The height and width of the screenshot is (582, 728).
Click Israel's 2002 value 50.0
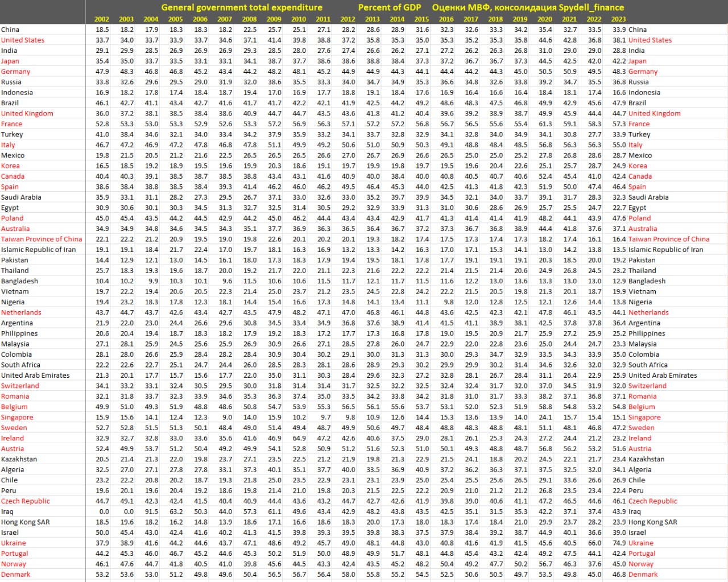click(x=102, y=533)
